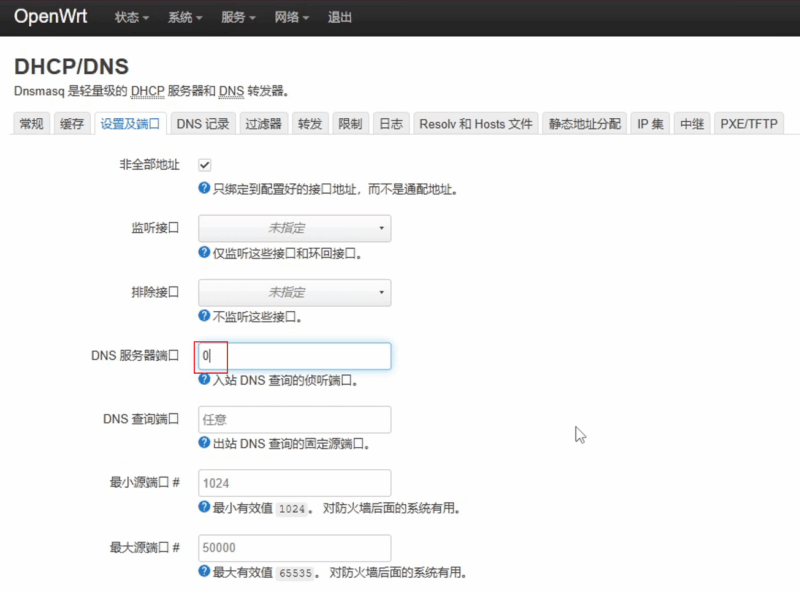Click help icon under 非全部地址 checkbox
The image size is (800, 593).
pos(204,188)
